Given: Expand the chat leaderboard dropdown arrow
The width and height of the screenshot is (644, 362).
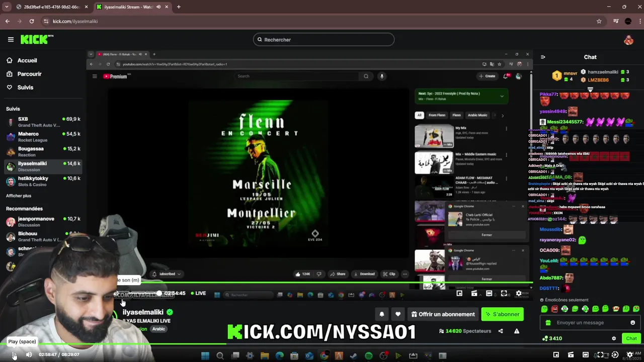Looking at the screenshot, I should (590, 89).
